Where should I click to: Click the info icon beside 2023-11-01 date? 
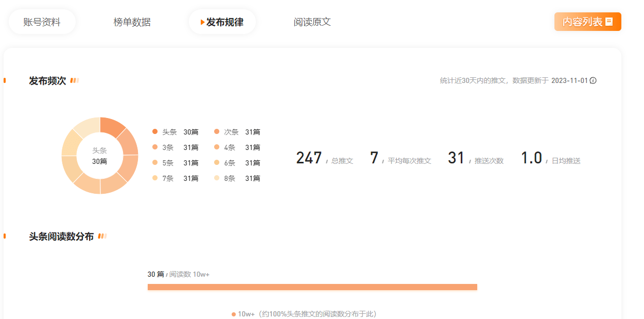pyautogui.click(x=593, y=80)
